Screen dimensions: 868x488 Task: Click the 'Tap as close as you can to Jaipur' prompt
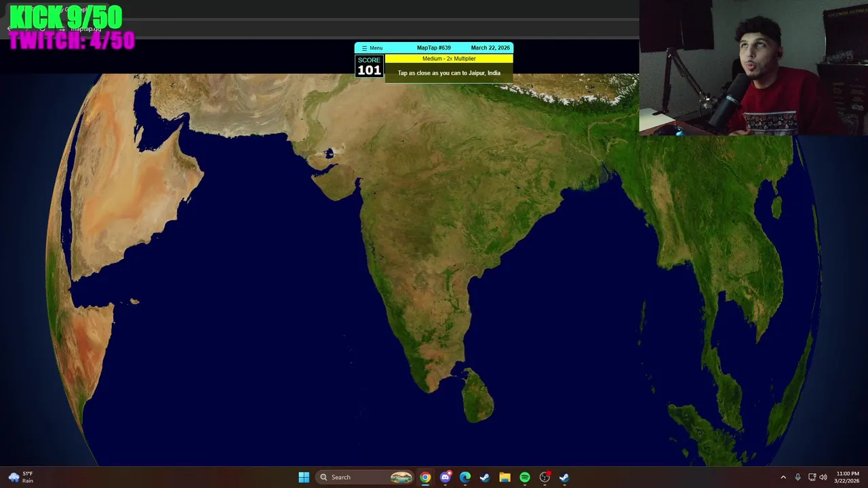click(x=449, y=73)
